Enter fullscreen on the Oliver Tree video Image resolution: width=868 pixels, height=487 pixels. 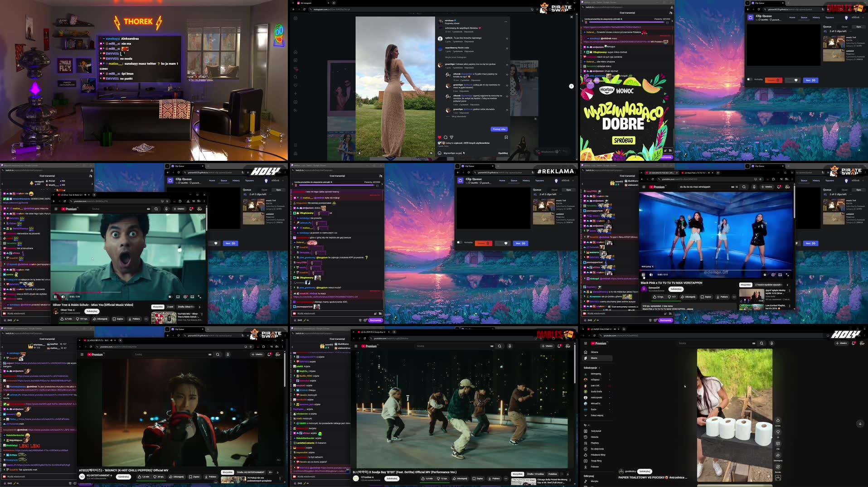point(199,297)
